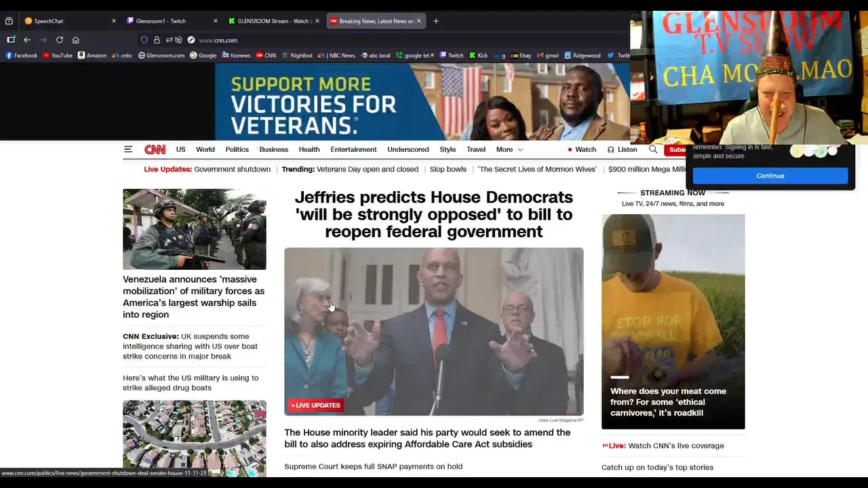This screenshot has height=488, width=868.
Task: Switch to the Glensroom1 - Twitch tab
Action: [x=172, y=21]
